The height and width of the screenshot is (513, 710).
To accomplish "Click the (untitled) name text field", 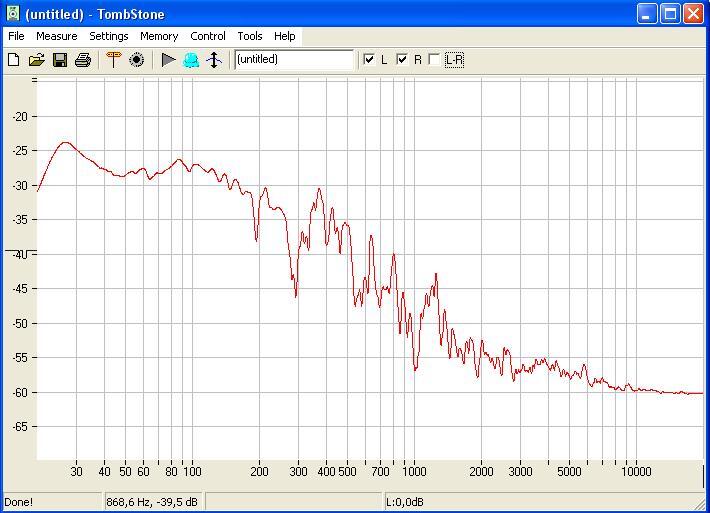I will tap(294, 60).
